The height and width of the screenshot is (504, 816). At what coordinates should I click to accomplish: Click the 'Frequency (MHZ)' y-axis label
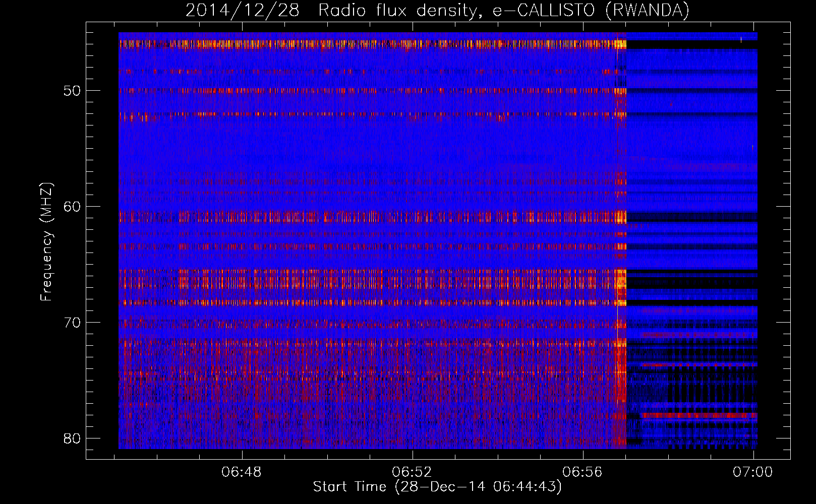coord(46,242)
